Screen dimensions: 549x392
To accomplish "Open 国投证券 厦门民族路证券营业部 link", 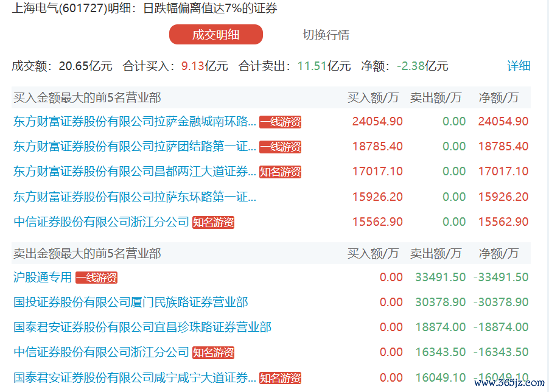I will 131,302.
